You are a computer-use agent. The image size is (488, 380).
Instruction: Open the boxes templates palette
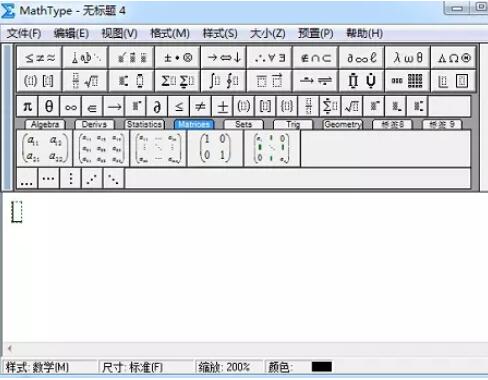[x=453, y=81]
